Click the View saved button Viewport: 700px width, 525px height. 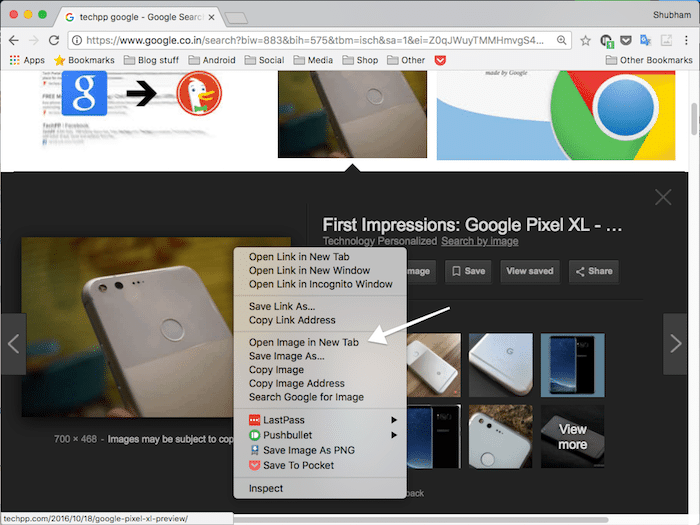[x=530, y=271]
